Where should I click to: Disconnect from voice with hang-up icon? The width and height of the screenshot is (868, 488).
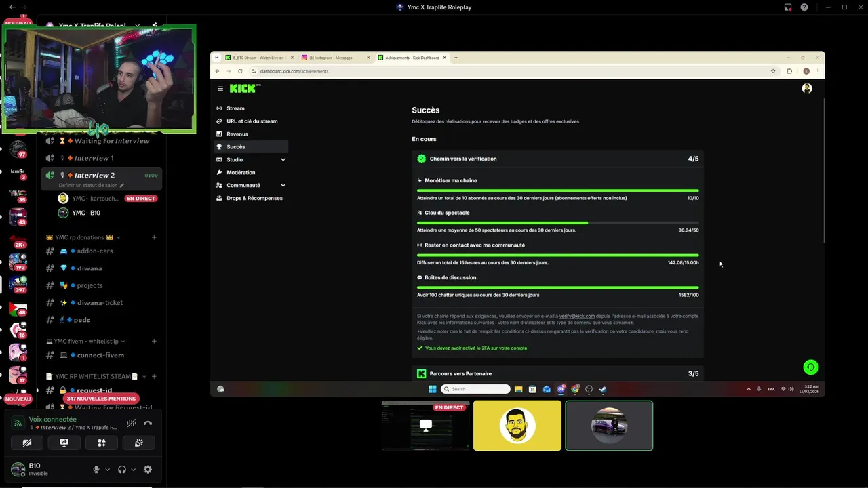[x=148, y=423]
